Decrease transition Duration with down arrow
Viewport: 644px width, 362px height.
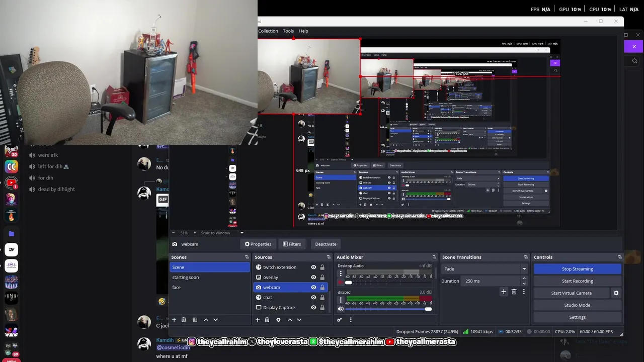pyautogui.click(x=524, y=284)
